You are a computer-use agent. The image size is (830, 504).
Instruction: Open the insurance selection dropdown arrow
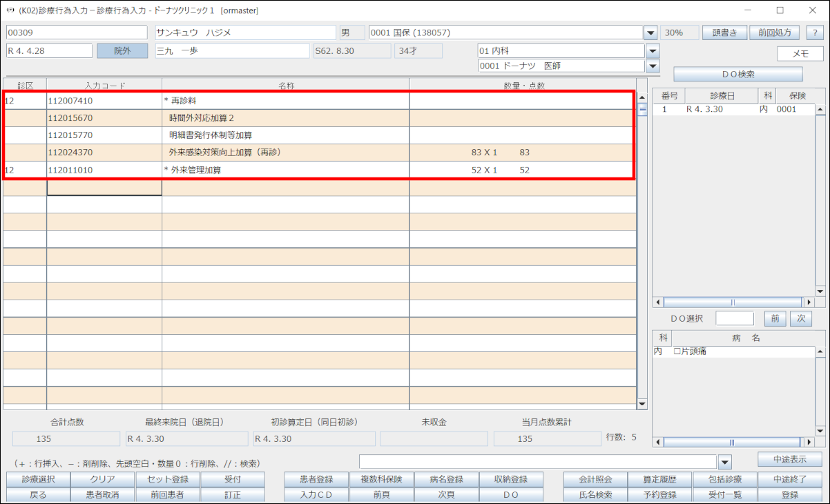point(650,32)
